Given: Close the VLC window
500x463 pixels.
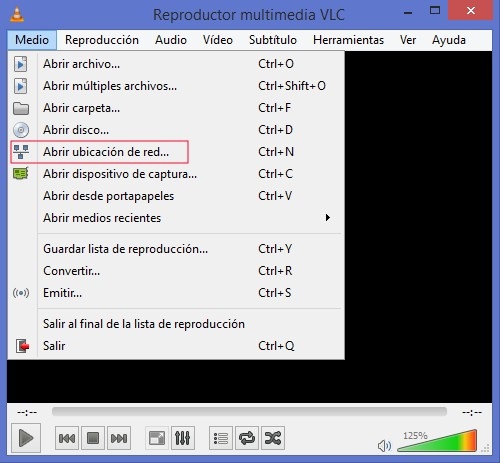Looking at the screenshot, I should [471, 11].
